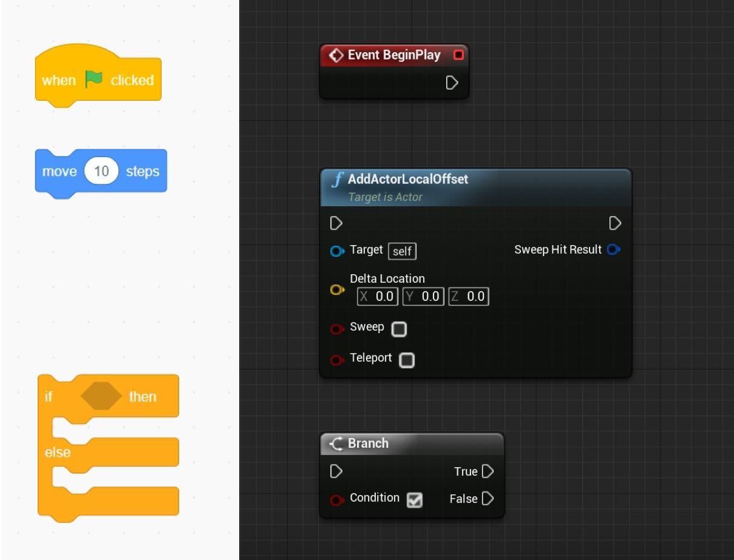Viewport: 734px width, 560px height.
Task: Click the Branch input execution pin
Action: click(x=336, y=471)
